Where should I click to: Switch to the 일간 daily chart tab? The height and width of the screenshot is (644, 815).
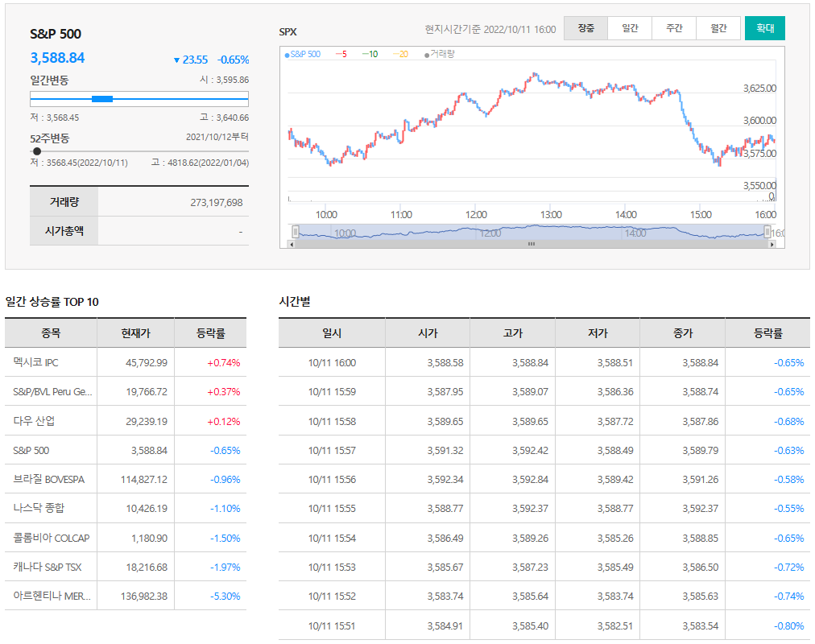(630, 28)
